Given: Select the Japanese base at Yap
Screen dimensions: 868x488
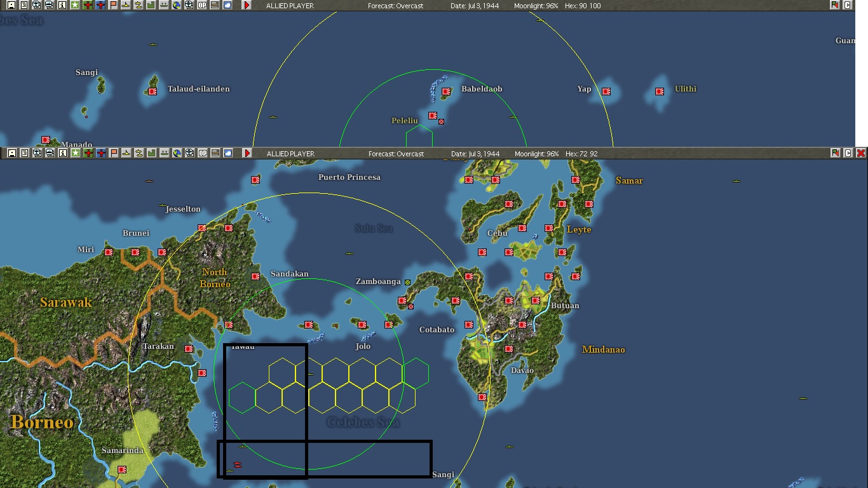Looking at the screenshot, I should [x=606, y=91].
